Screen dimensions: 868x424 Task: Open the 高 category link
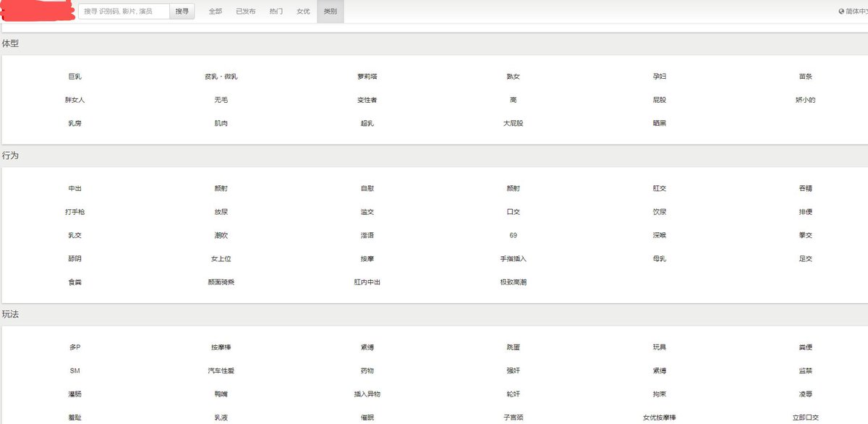click(x=513, y=100)
